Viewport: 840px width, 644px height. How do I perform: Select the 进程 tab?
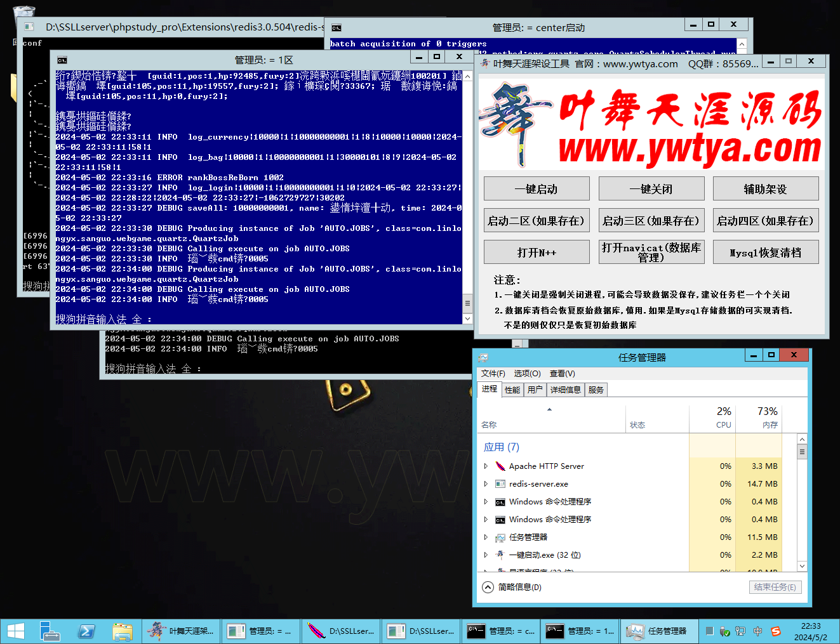point(490,389)
